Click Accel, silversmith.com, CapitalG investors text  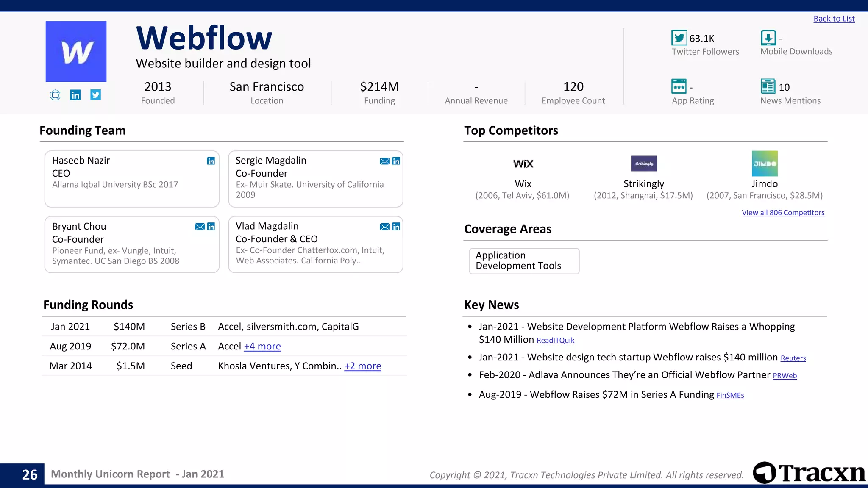(288, 327)
